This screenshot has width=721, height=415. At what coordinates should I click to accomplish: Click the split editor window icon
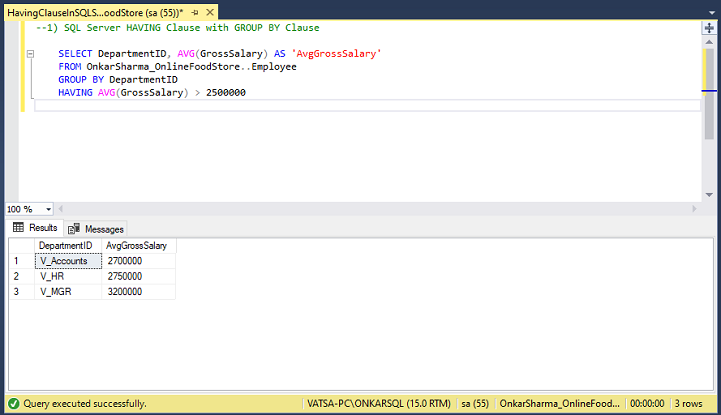tap(709, 28)
